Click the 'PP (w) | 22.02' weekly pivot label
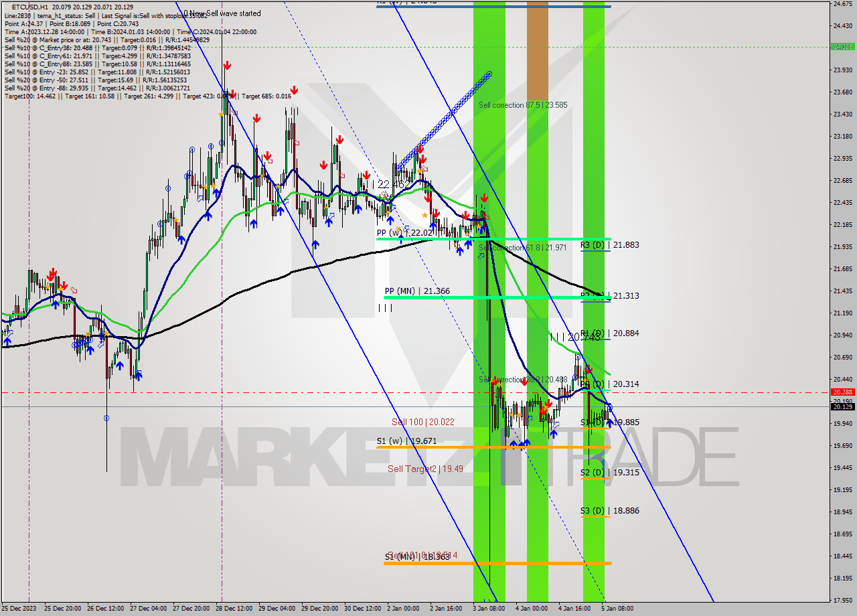Viewport: 857px width, 616px height. pos(405,233)
